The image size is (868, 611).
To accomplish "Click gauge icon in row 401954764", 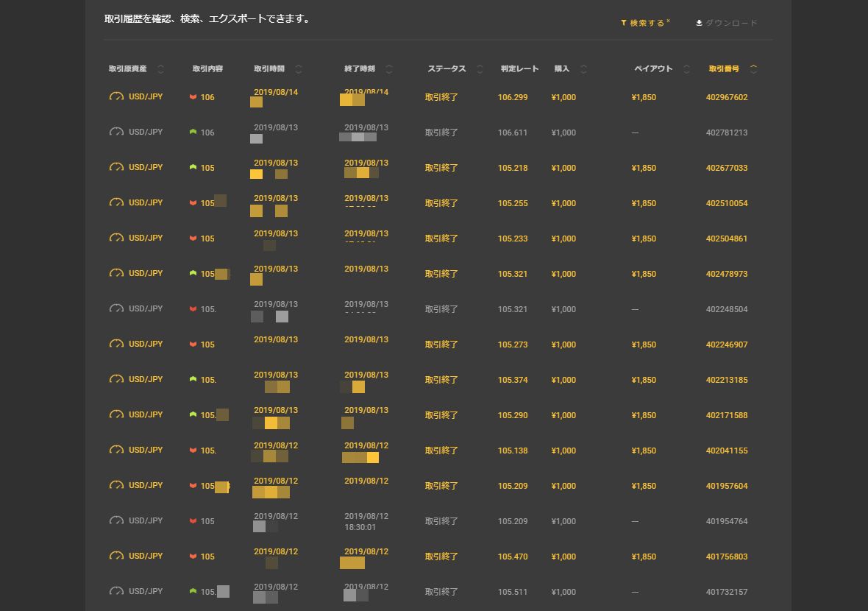I will click(116, 520).
